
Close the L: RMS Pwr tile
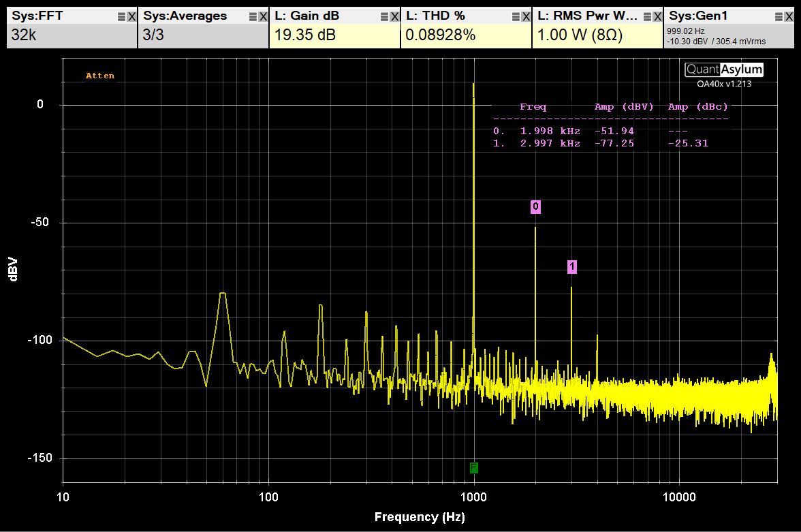tap(657, 17)
